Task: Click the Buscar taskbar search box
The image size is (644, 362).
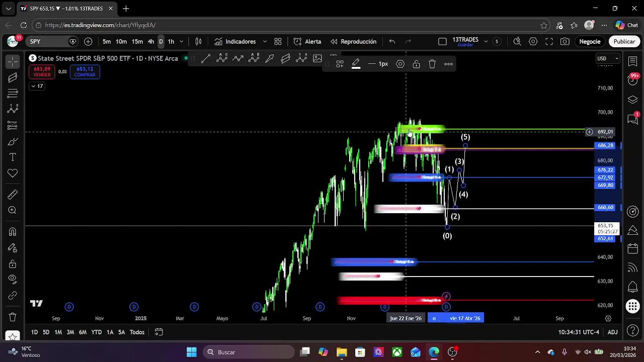Action: pos(249,352)
